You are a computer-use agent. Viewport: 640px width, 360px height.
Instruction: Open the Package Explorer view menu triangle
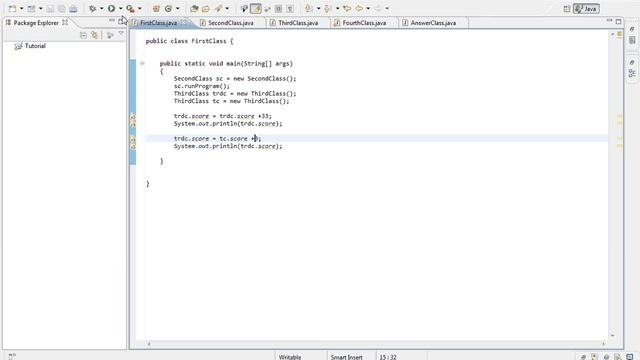pos(121,34)
